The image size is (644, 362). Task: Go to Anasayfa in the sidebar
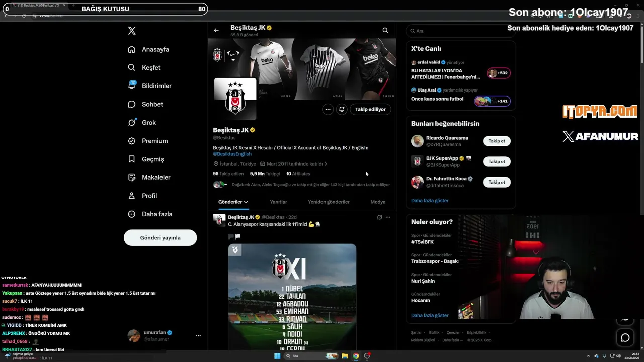tap(148, 49)
